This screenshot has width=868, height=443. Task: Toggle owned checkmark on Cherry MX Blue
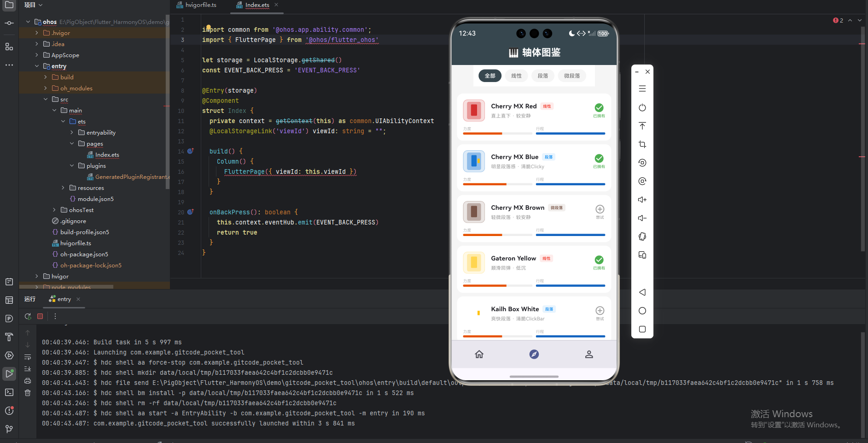coord(599,159)
